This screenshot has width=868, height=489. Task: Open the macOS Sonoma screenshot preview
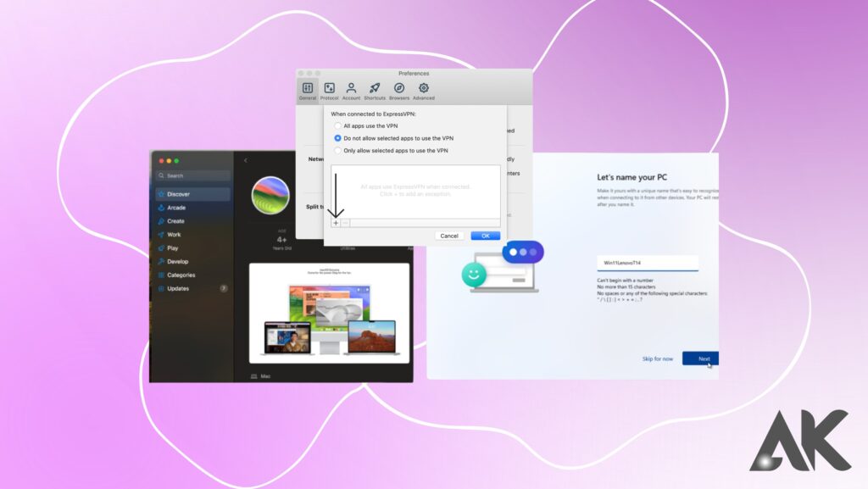tap(330, 313)
